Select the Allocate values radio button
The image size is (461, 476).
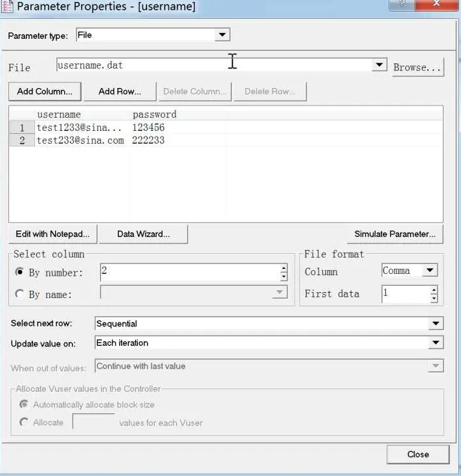coord(24,422)
